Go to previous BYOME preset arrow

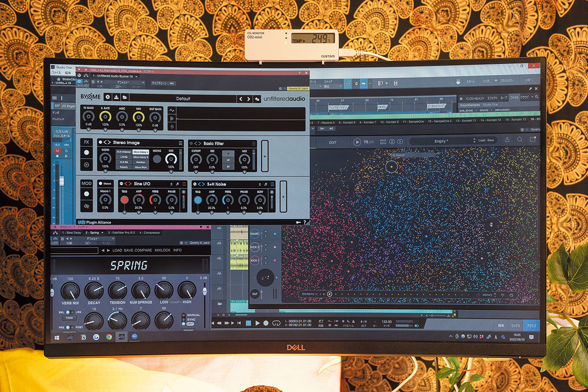coord(241,98)
